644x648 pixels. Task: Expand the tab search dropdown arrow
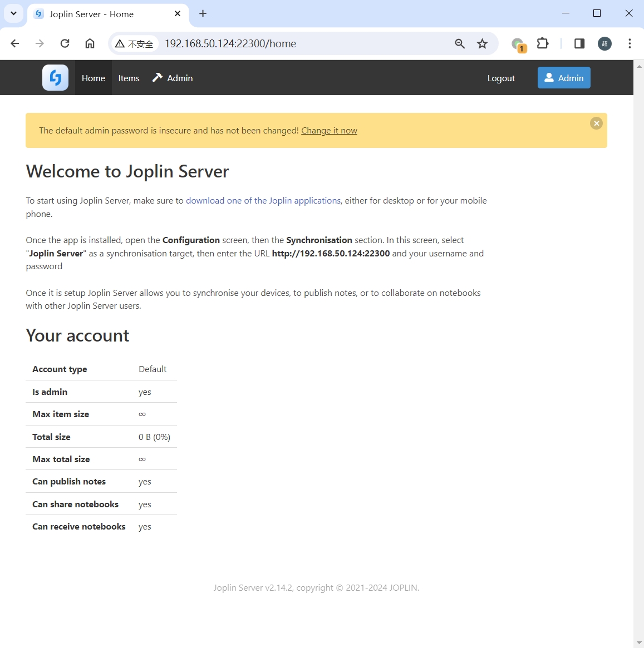coord(13,13)
